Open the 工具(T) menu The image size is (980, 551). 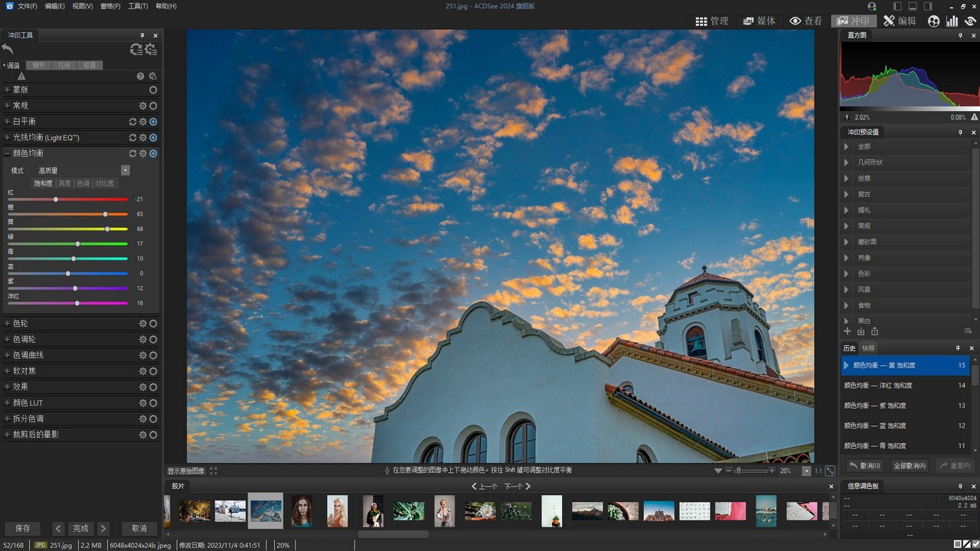click(x=138, y=6)
